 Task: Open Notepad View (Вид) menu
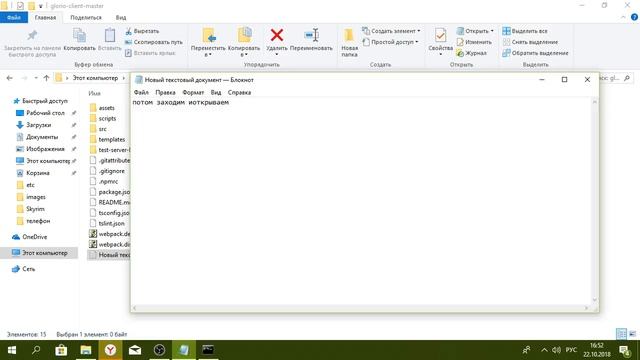(216, 93)
